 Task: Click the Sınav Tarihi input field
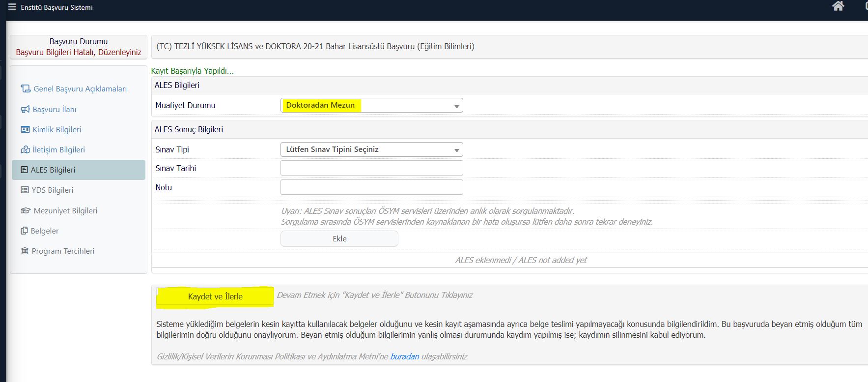tap(371, 168)
